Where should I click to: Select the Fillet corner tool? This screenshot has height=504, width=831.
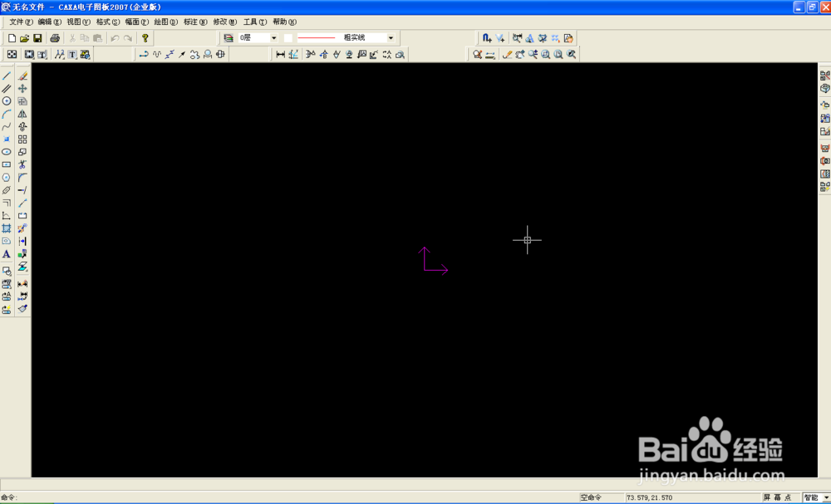coord(22,178)
